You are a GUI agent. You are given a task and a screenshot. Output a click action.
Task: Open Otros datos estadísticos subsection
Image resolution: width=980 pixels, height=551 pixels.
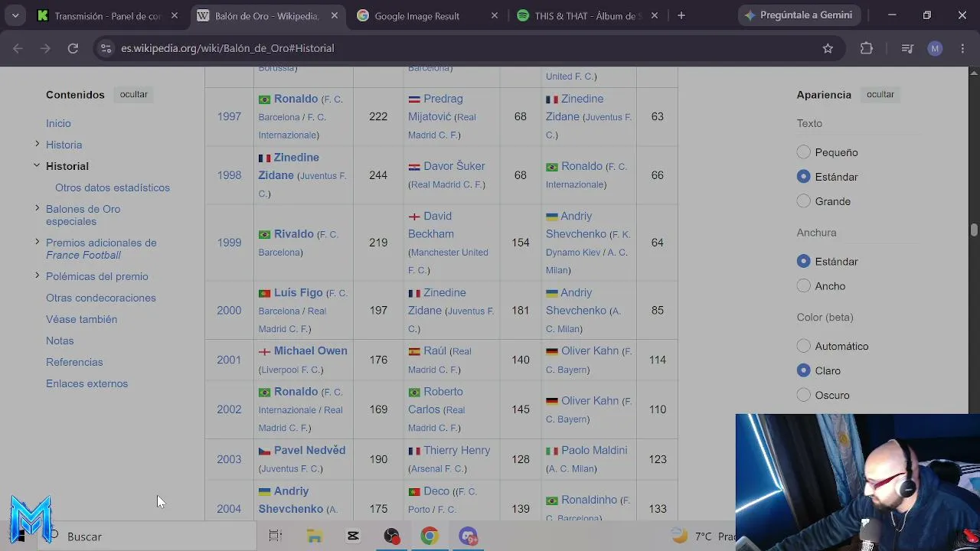click(113, 187)
